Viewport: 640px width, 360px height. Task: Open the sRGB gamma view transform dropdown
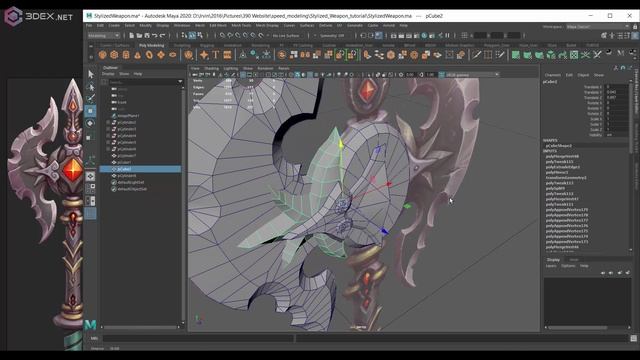472,75
